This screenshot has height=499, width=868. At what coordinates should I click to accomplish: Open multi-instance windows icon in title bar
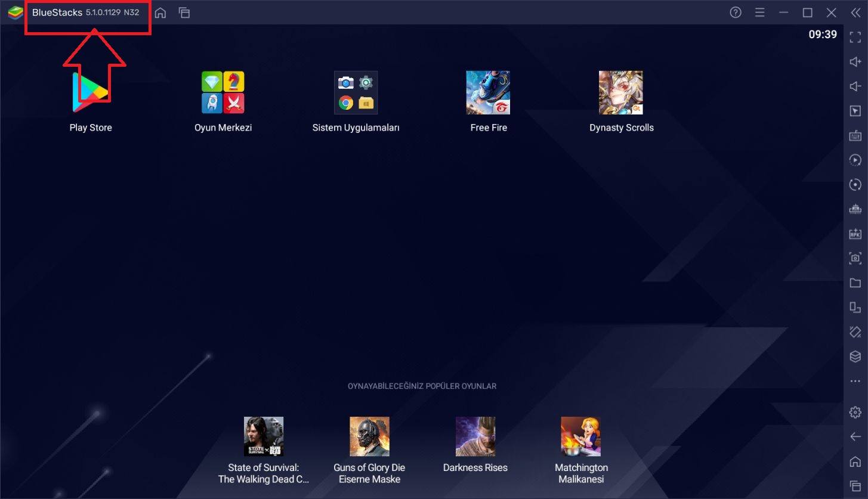click(x=184, y=13)
